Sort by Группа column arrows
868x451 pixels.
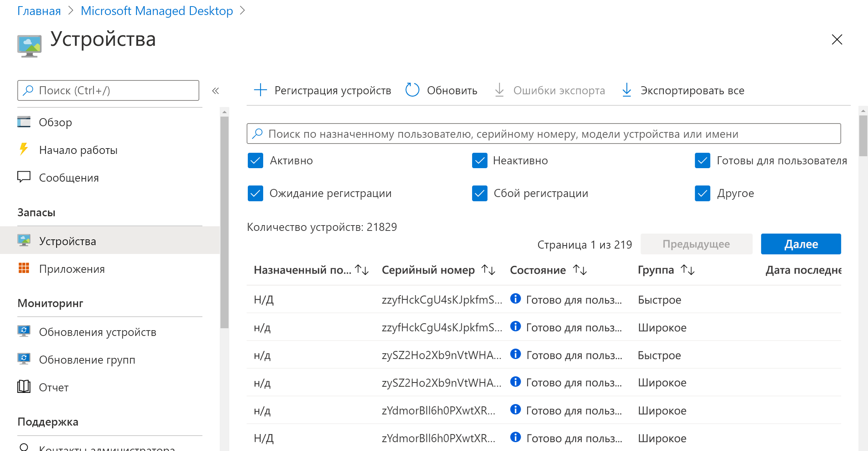pyautogui.click(x=688, y=270)
